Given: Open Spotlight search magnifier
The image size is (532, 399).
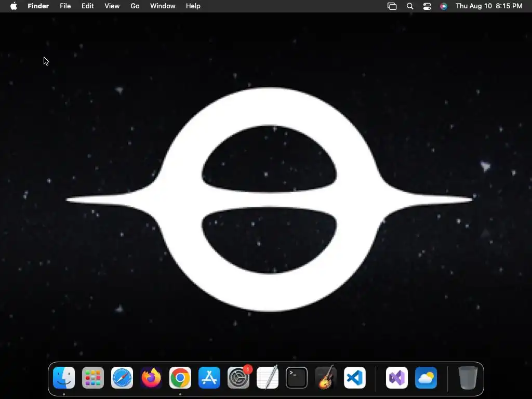Looking at the screenshot, I should tap(410, 6).
